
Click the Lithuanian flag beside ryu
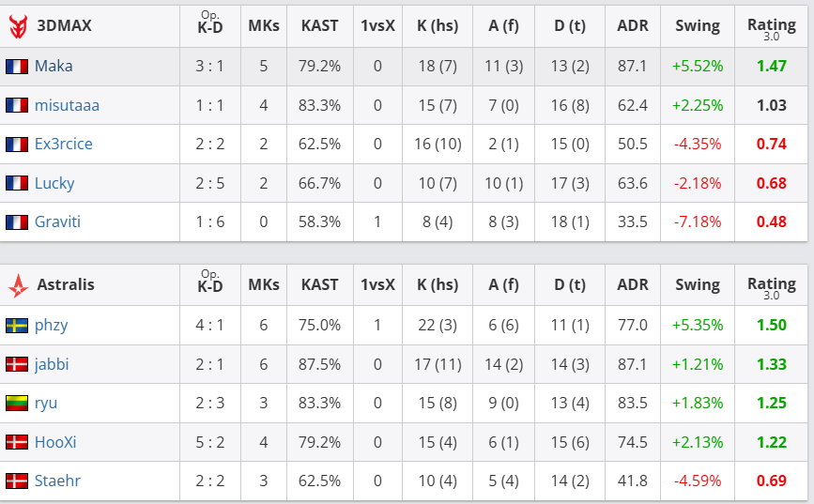(x=16, y=404)
